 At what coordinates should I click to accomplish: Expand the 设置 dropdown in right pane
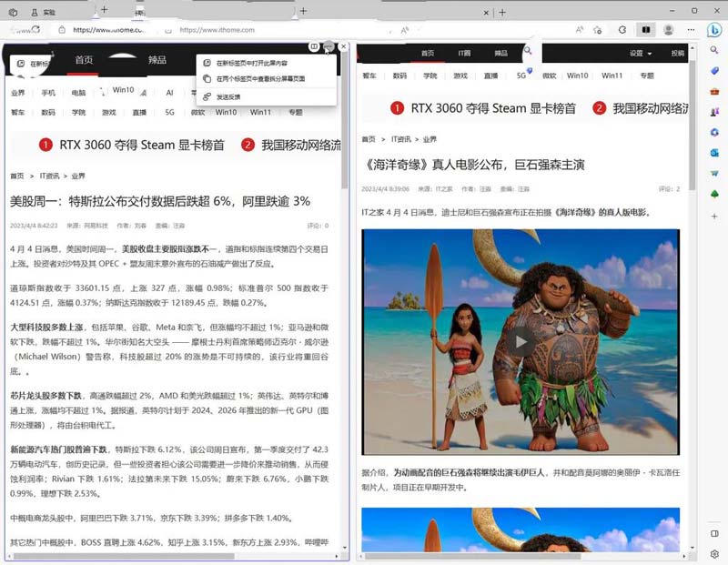pyautogui.click(x=641, y=54)
